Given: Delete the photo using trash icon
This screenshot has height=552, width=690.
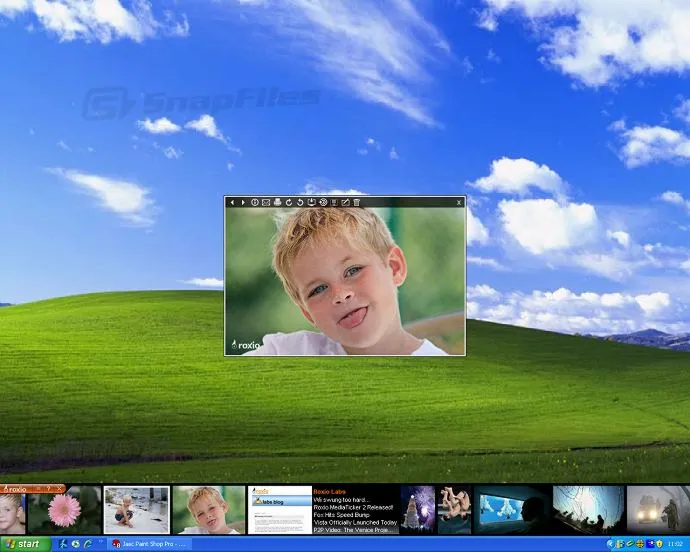Looking at the screenshot, I should tap(357, 202).
